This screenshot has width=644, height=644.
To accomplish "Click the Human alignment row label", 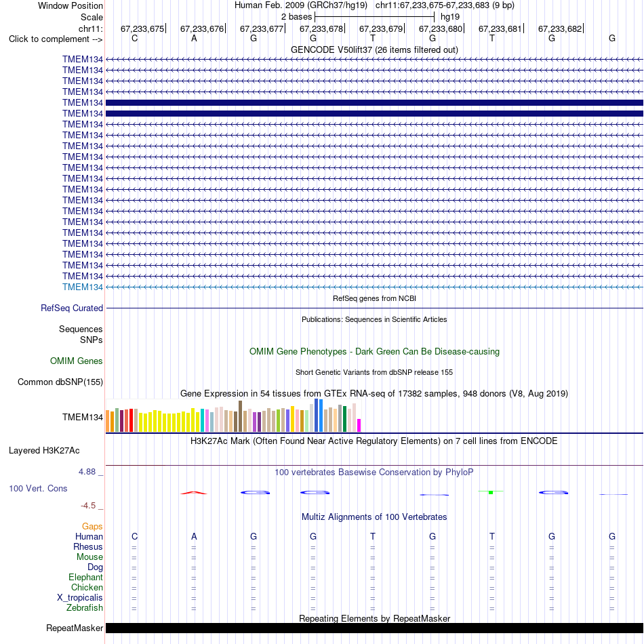I will point(89,537).
